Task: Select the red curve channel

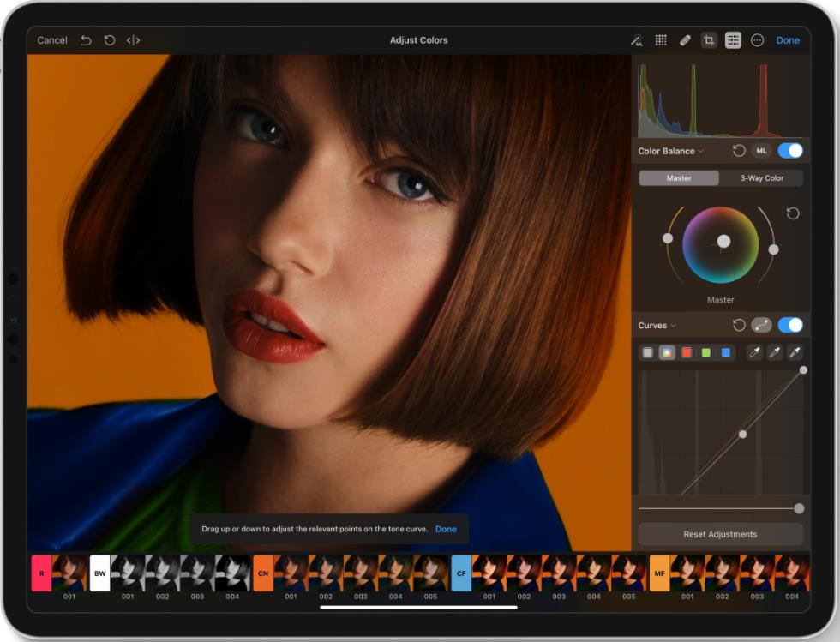Action: pyautogui.click(x=687, y=352)
